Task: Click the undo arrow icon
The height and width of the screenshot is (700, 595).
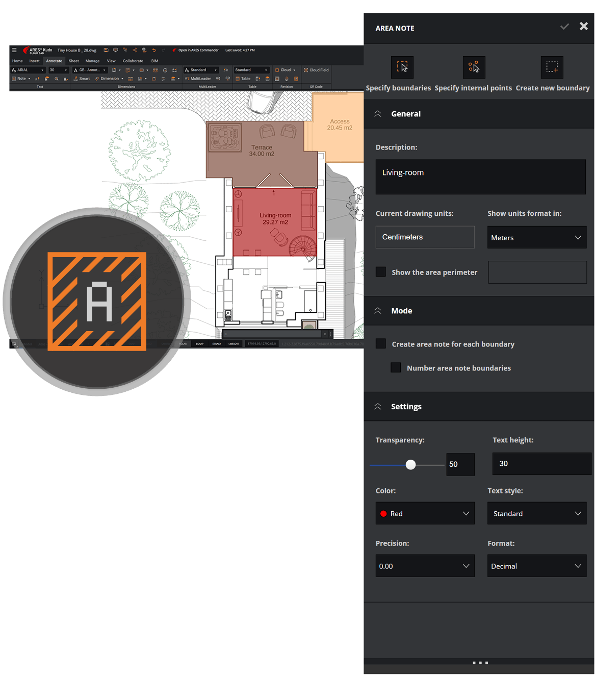Action: tap(154, 50)
